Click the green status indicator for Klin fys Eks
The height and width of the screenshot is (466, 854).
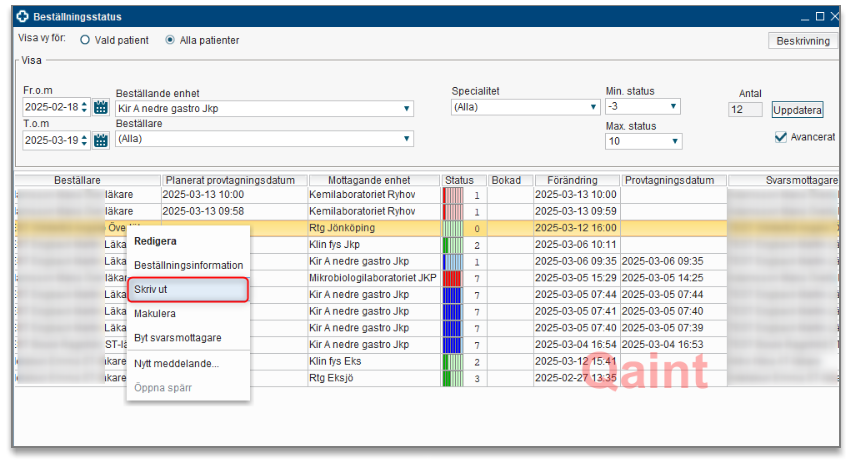452,362
